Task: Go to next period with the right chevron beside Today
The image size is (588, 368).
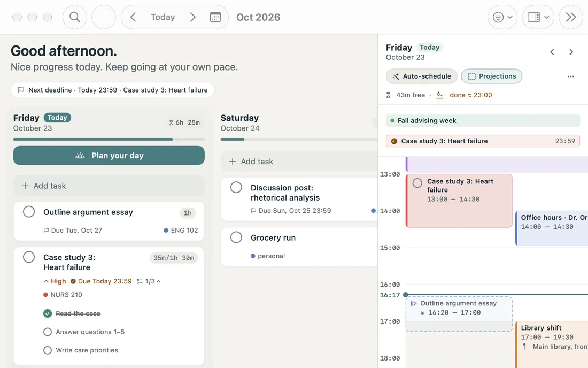Action: [193, 17]
